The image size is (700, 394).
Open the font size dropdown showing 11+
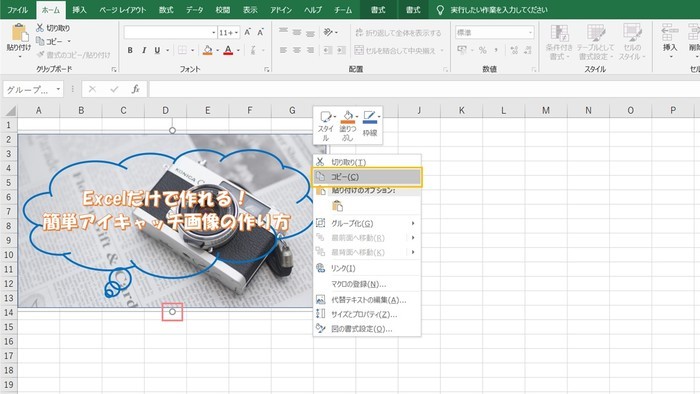point(236,33)
